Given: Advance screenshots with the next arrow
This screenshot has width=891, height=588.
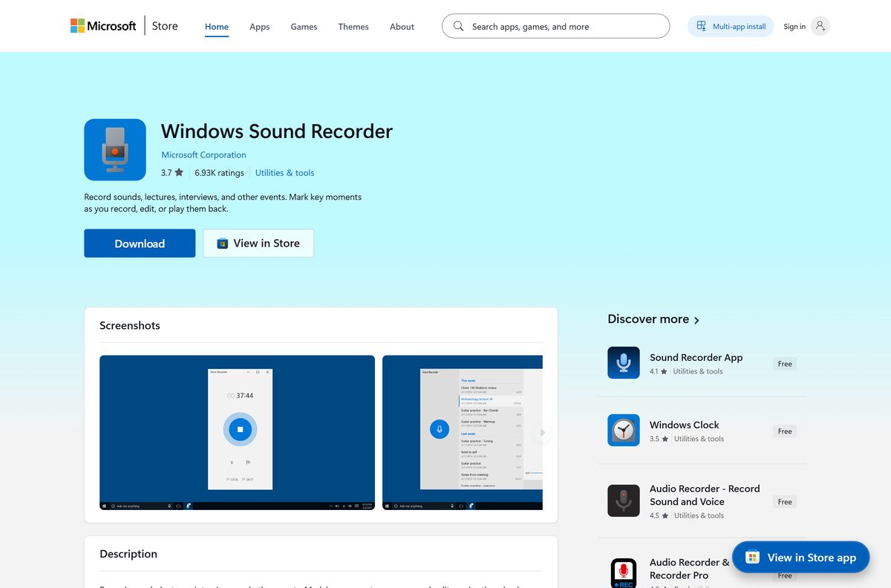Looking at the screenshot, I should click(543, 432).
